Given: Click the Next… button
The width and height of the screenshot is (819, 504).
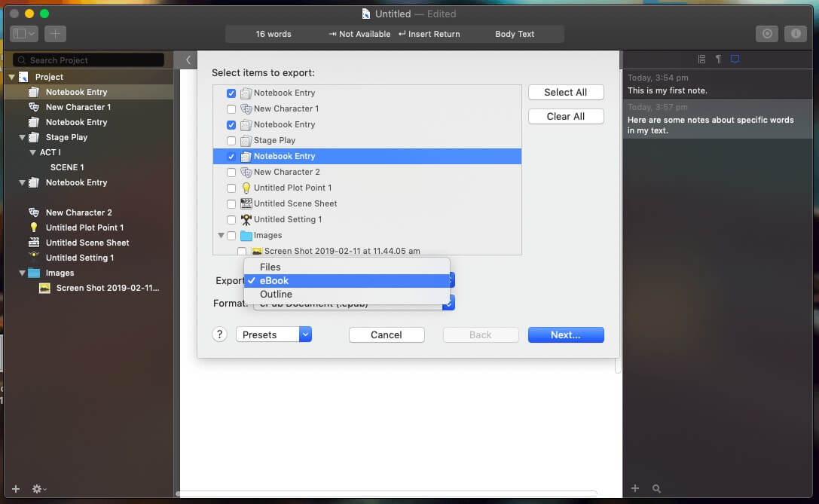Looking at the screenshot, I should (566, 334).
